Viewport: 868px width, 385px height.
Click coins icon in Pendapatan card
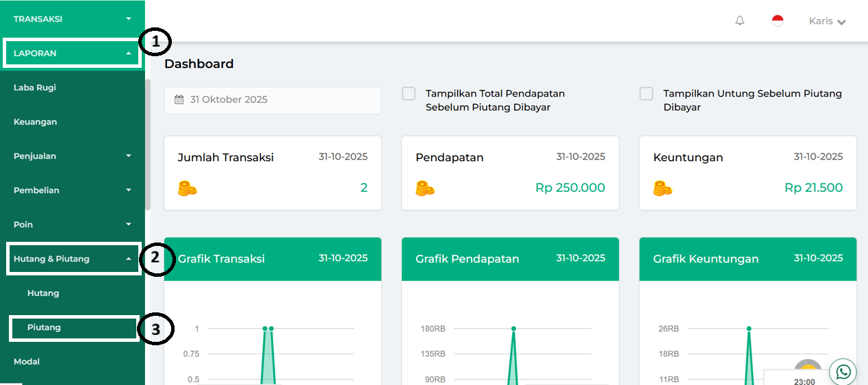(x=425, y=188)
